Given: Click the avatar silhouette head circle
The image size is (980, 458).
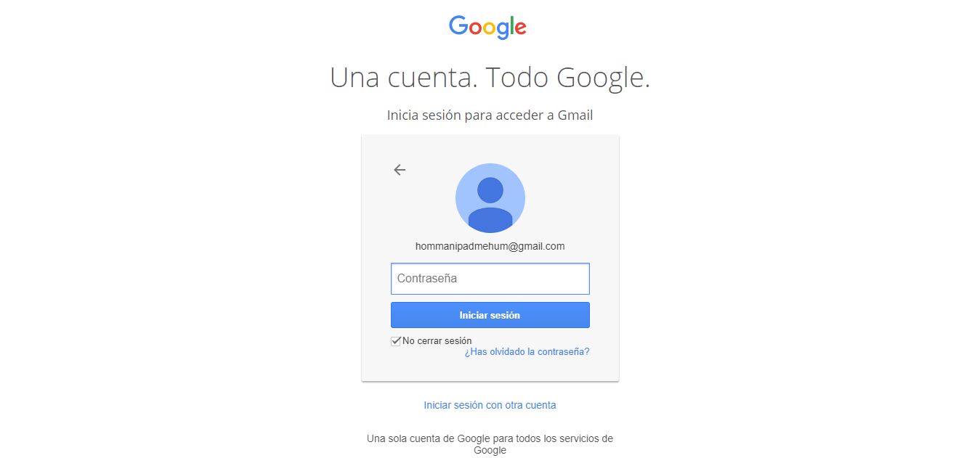Looking at the screenshot, I should click(x=490, y=190).
